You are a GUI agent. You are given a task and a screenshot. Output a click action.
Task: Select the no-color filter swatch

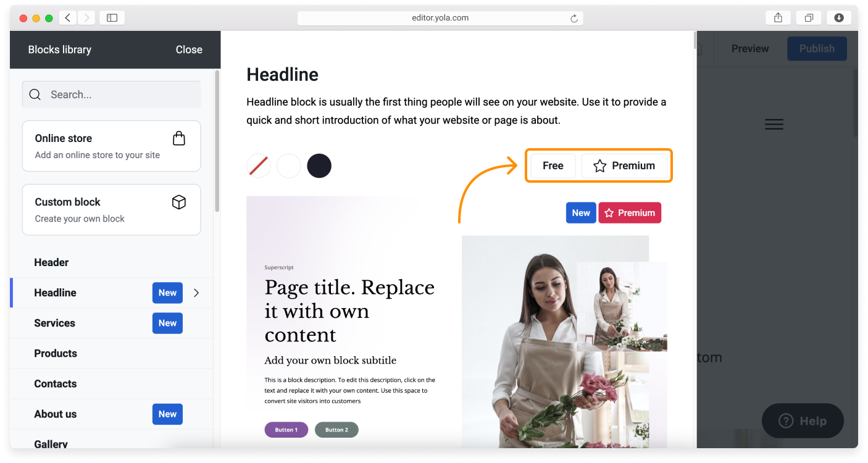(x=258, y=165)
